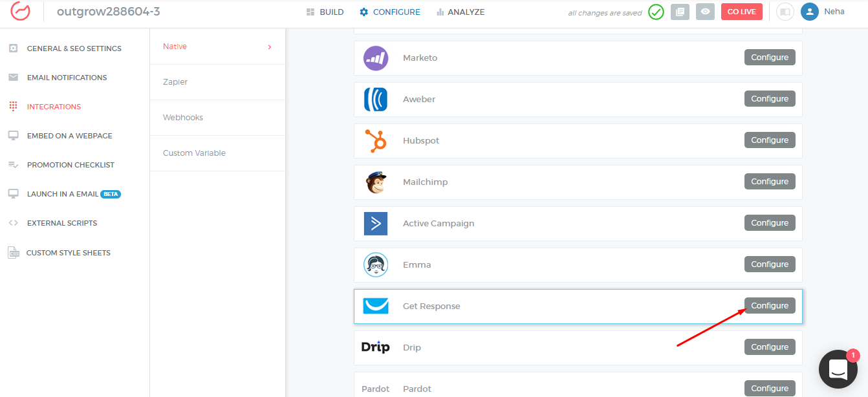
Task: Open the document list icon in the header
Action: pyautogui.click(x=680, y=12)
